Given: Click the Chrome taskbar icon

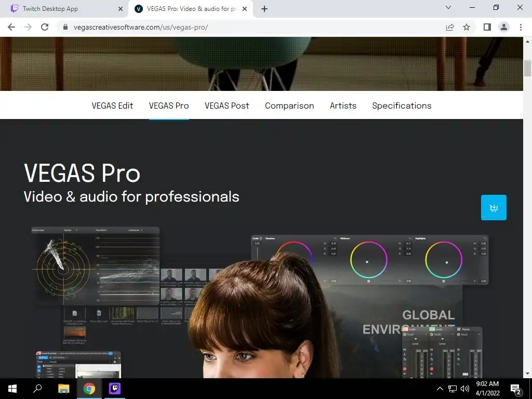Looking at the screenshot, I should point(89,389).
